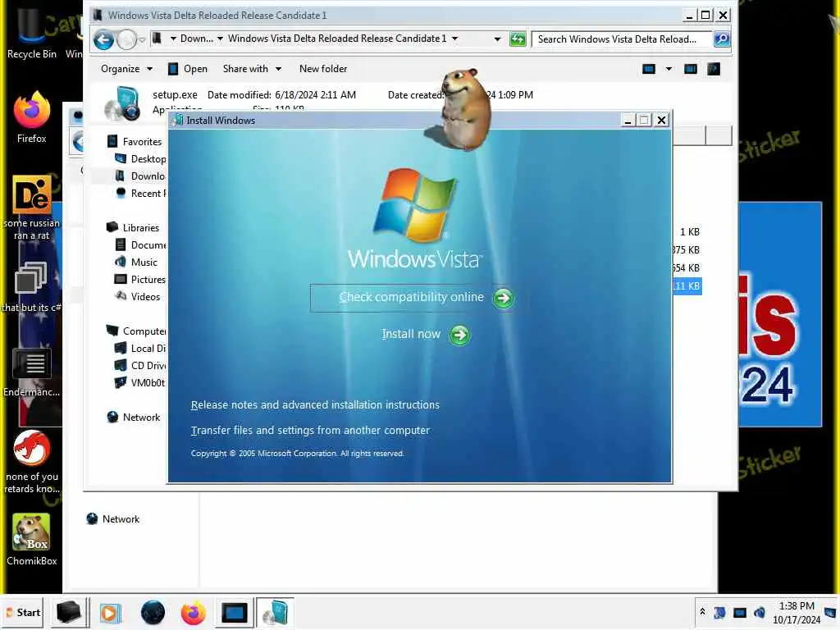This screenshot has height=630, width=840.
Task: Click the Install now arrow button
Action: pyautogui.click(x=459, y=335)
